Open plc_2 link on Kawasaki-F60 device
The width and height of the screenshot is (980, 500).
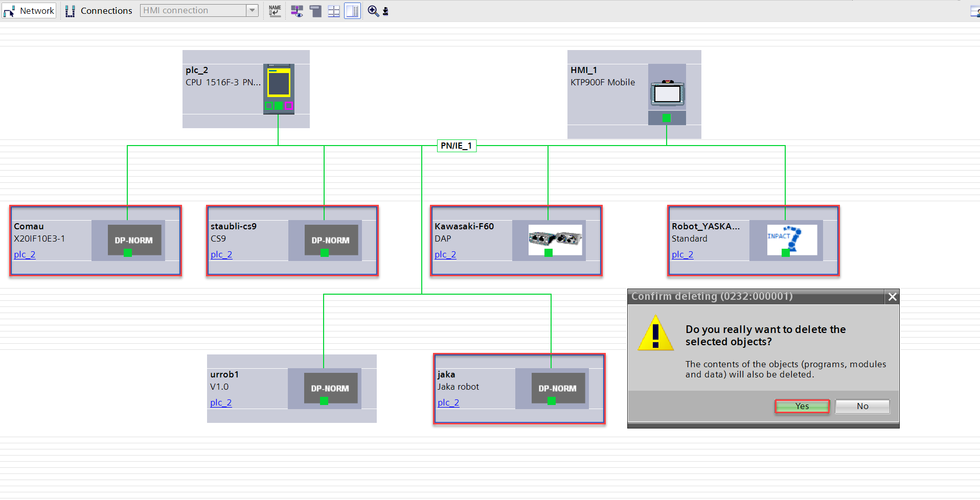(445, 254)
